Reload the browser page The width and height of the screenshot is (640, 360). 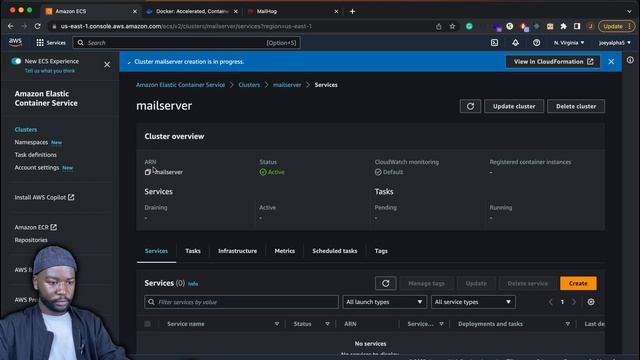[x=38, y=26]
